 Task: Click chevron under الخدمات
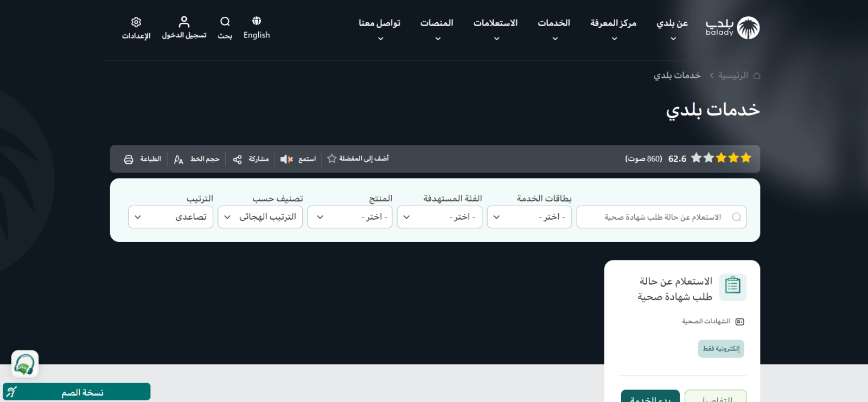tap(555, 39)
